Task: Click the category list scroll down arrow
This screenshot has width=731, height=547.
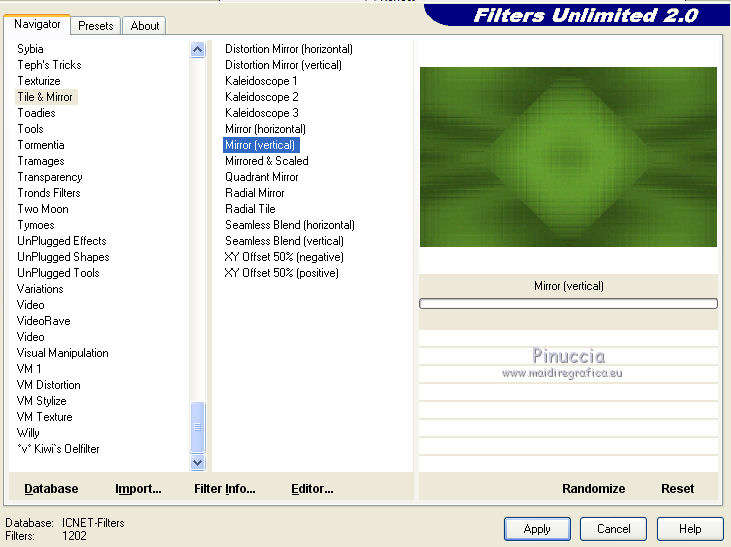Action: click(198, 462)
